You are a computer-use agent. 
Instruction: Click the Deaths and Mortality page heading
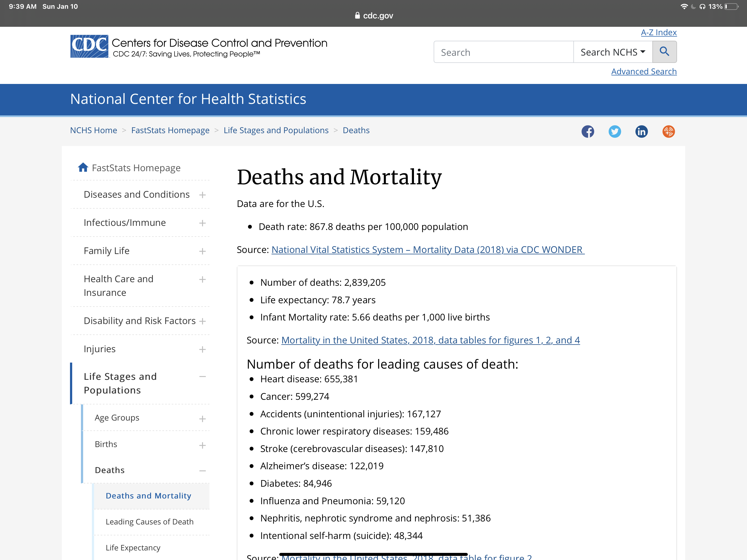[339, 177]
